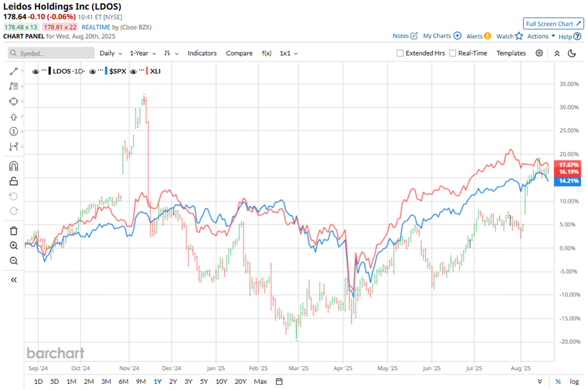
Task: Open the f(x) expressions button
Action: click(266, 53)
